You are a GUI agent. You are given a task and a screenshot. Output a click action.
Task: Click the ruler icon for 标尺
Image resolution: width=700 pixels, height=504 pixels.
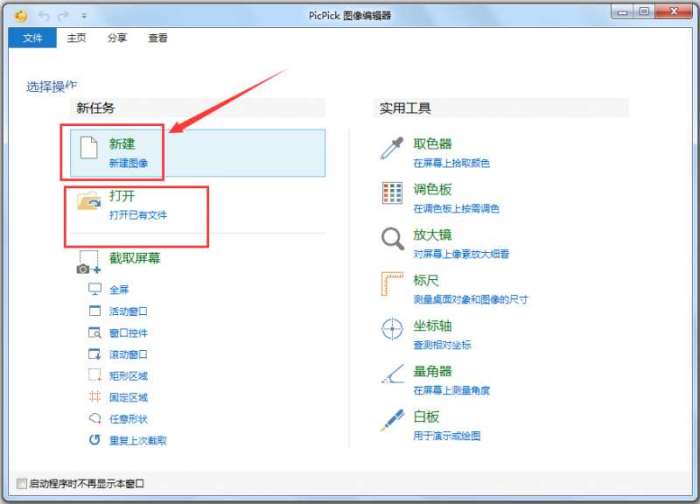pyautogui.click(x=392, y=284)
